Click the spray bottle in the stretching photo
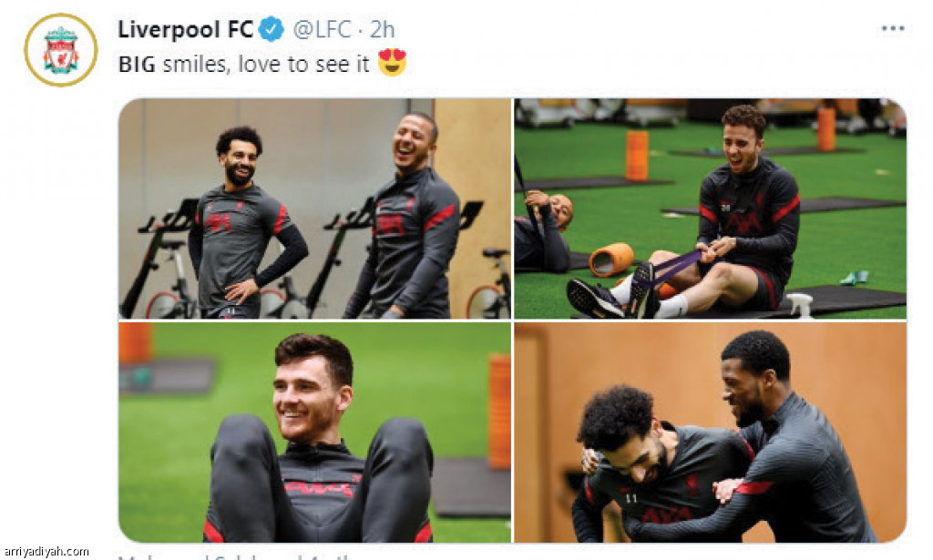Image resolution: width=933 pixels, height=560 pixels. pyautogui.click(x=800, y=305)
